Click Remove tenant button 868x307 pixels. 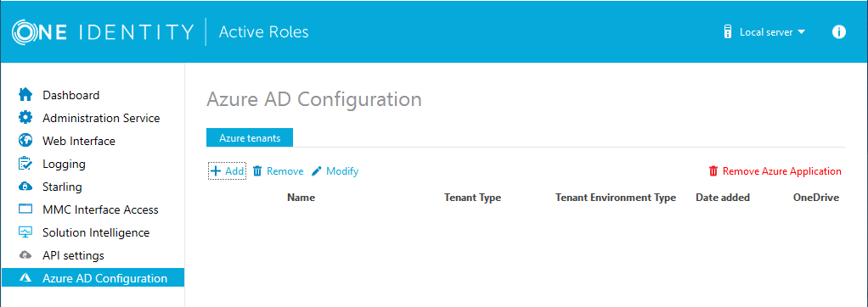tap(278, 171)
